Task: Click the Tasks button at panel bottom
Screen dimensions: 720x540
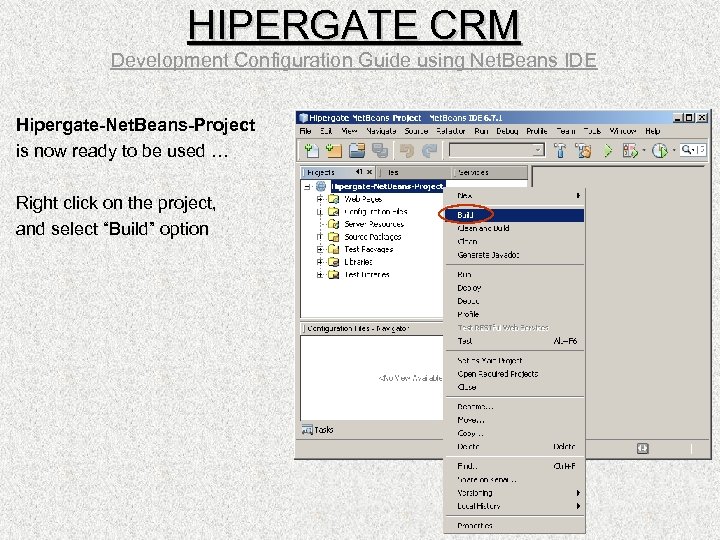Action: 318,430
